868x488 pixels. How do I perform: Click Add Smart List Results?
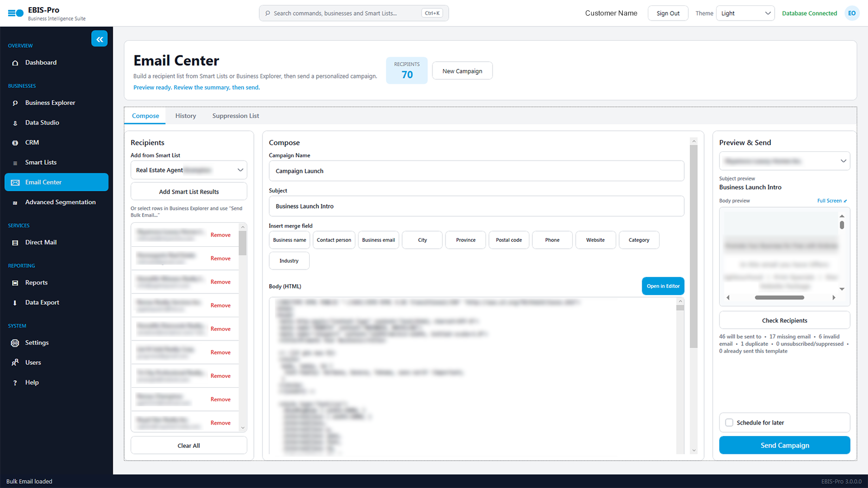point(189,191)
